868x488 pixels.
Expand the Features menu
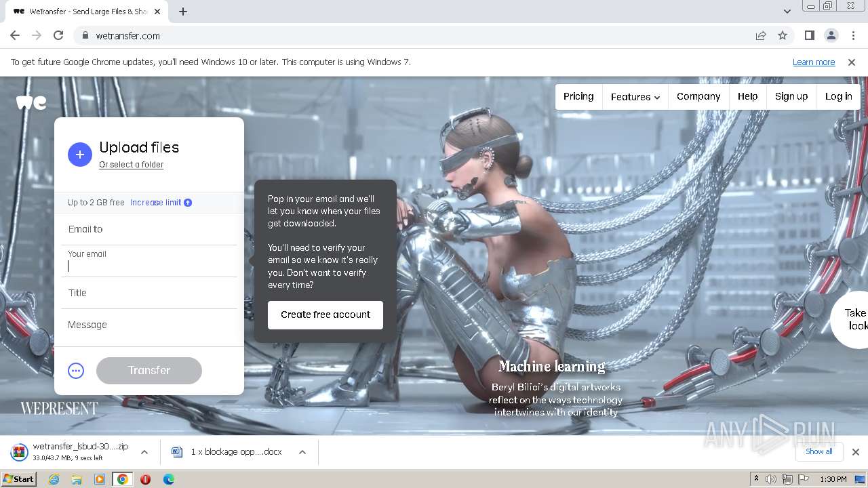click(635, 97)
